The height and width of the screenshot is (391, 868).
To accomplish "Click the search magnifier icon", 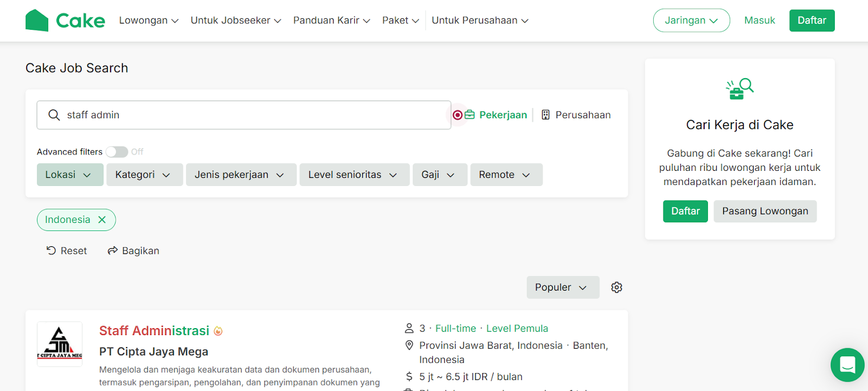I will (x=54, y=115).
